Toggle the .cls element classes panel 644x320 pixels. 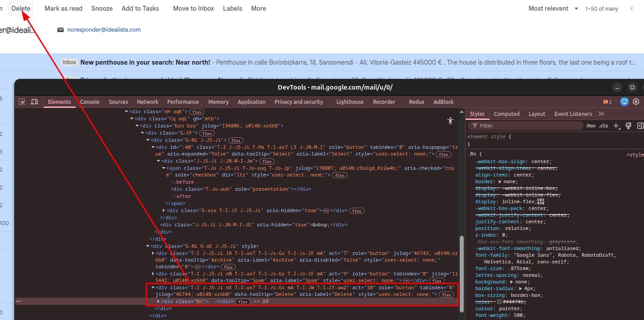603,126
